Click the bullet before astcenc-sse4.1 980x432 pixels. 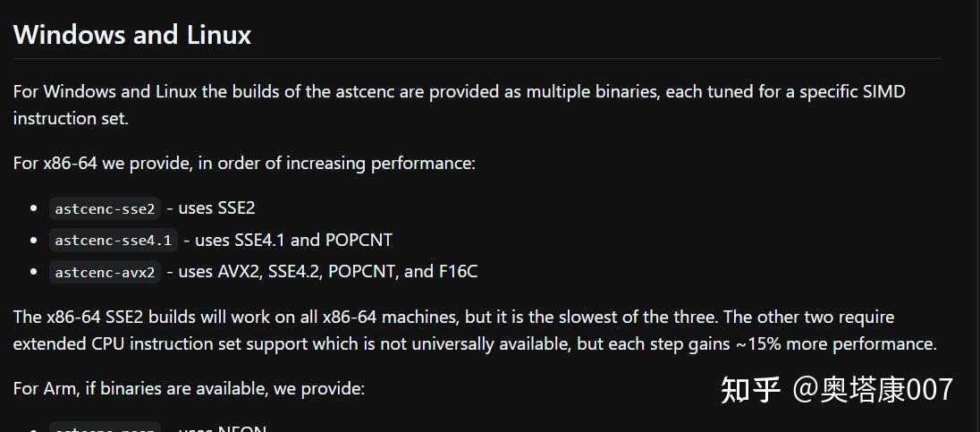[33, 240]
